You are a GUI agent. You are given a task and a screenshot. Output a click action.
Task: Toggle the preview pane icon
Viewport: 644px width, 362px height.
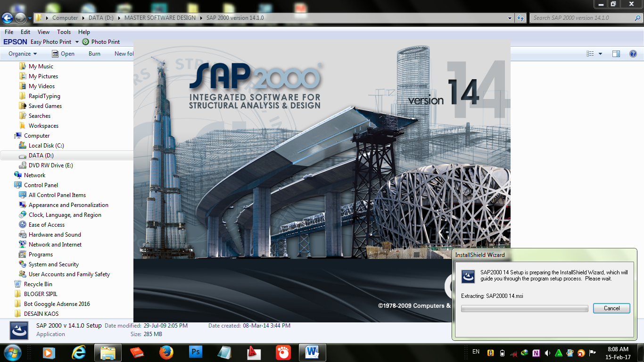tap(616, 54)
